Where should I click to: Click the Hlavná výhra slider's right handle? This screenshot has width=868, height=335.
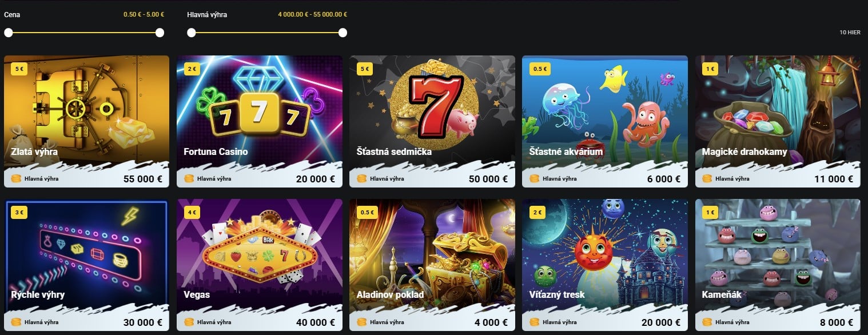[343, 33]
